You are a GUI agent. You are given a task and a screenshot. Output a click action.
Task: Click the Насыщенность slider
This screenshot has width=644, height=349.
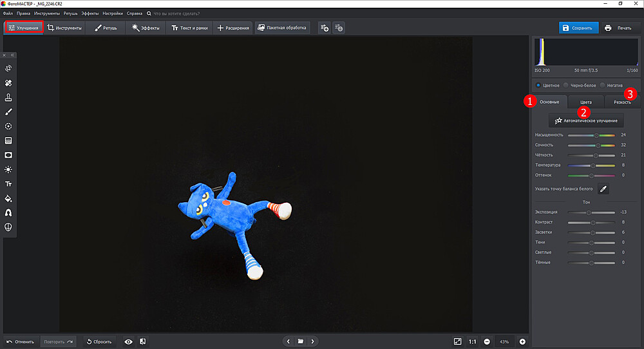pos(591,135)
